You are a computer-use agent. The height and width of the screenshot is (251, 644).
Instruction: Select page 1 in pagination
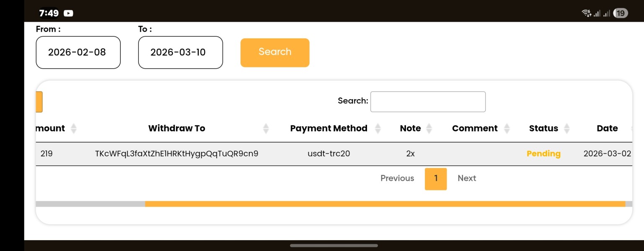[436, 179]
